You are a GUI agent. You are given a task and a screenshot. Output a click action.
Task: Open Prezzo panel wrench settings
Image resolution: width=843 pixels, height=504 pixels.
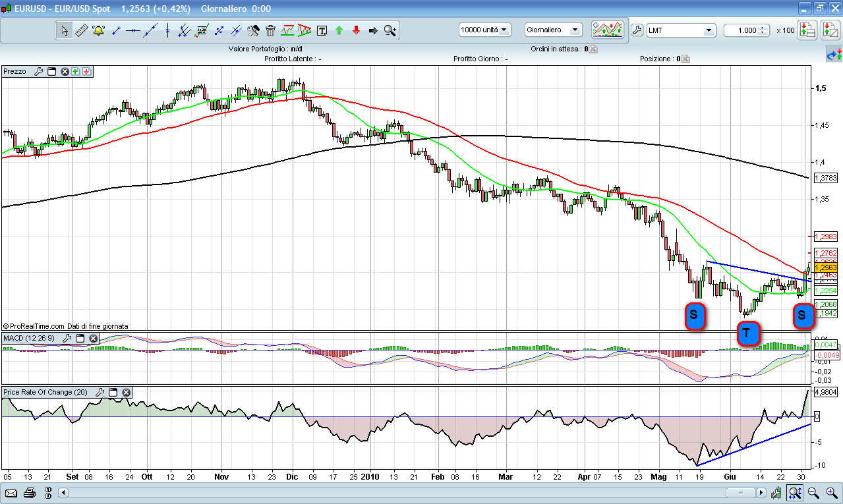(x=38, y=71)
